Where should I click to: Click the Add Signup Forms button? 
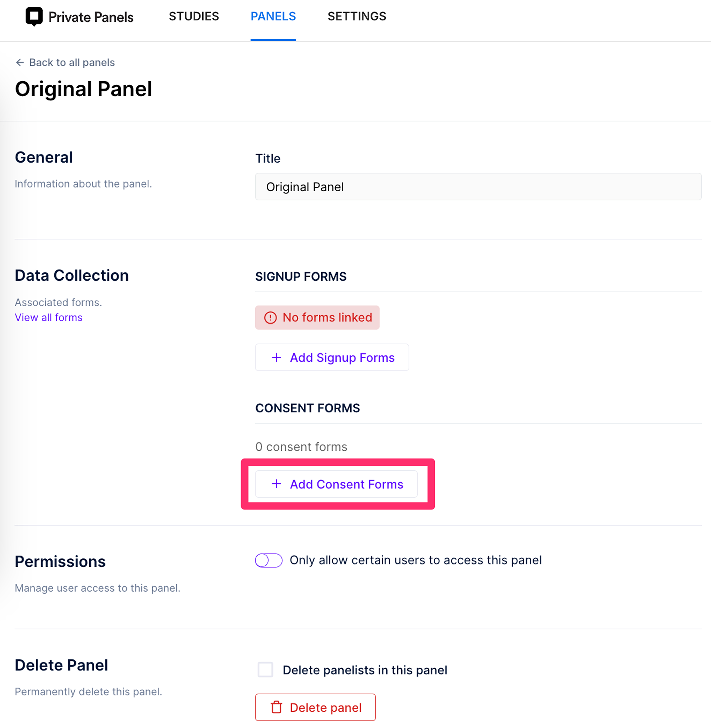pyautogui.click(x=332, y=357)
